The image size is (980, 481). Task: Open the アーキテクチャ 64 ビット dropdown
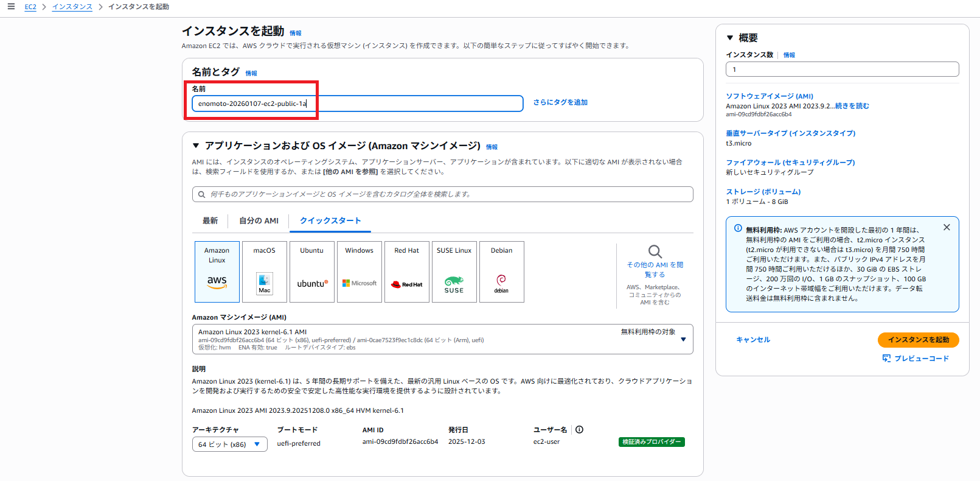point(229,444)
